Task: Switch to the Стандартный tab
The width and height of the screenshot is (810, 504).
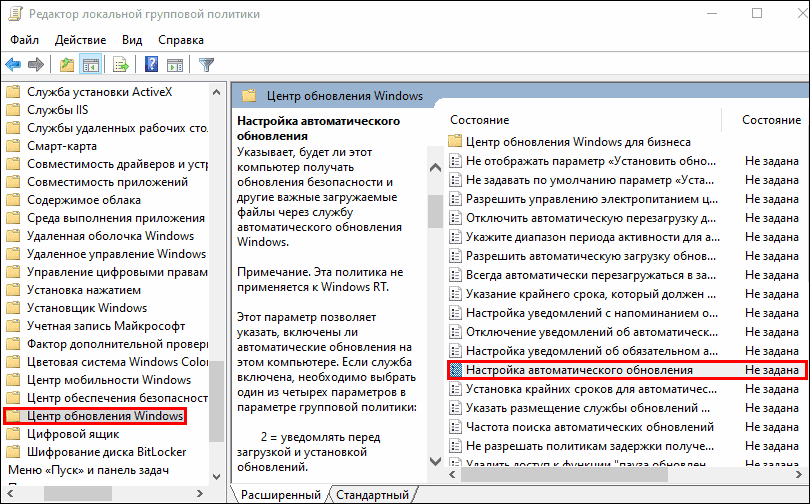Action: (372, 495)
